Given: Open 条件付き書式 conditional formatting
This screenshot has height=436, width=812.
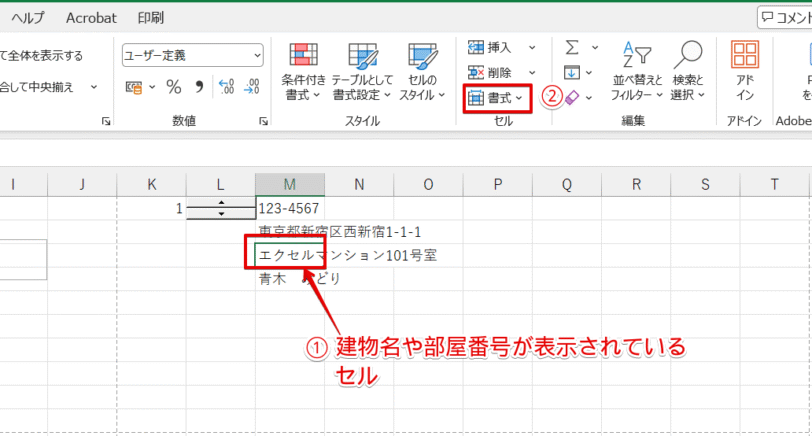Looking at the screenshot, I should point(303,71).
